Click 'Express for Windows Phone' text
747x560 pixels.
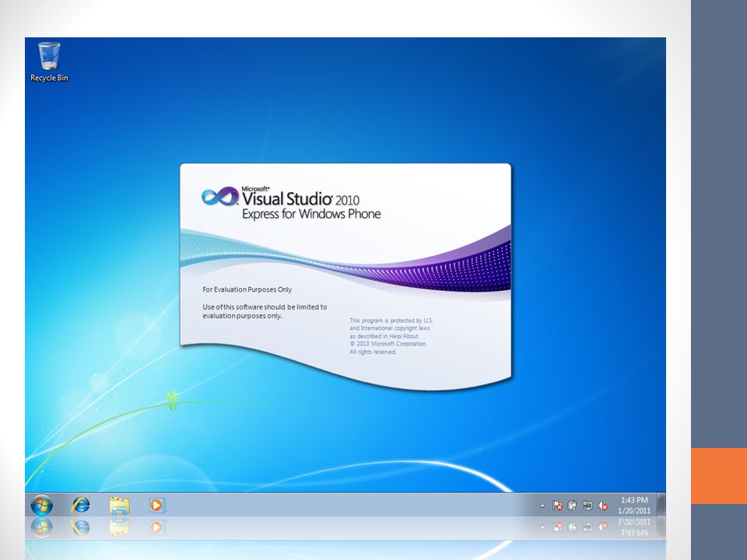[x=311, y=214]
